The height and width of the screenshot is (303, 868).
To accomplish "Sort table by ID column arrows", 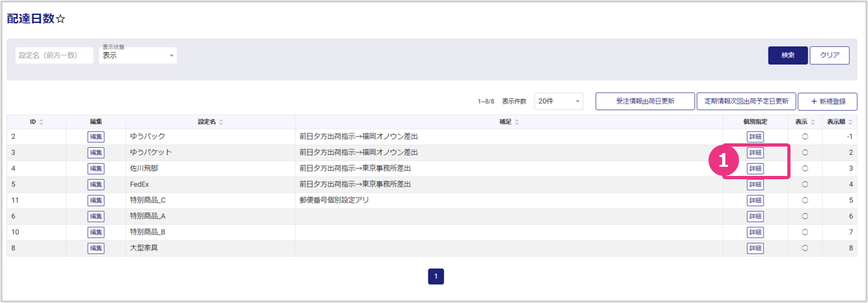I will tap(42, 122).
